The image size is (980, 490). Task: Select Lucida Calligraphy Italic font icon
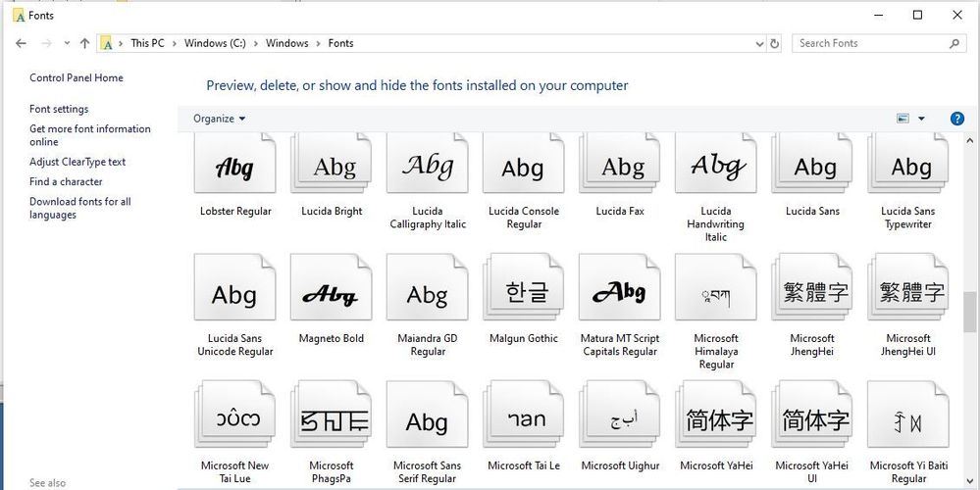click(428, 163)
